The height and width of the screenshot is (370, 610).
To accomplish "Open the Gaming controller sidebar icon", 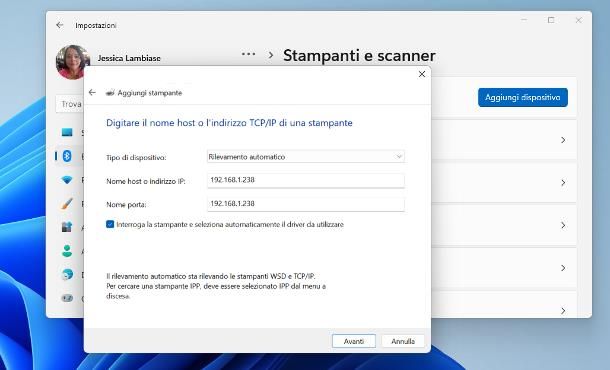I will tap(67, 298).
